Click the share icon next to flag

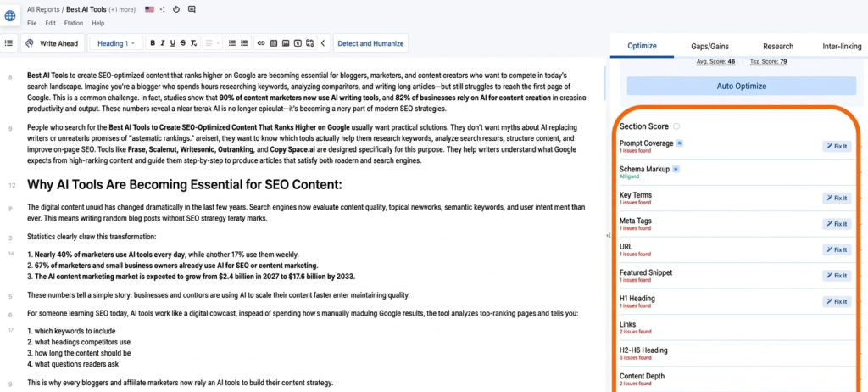(162, 9)
